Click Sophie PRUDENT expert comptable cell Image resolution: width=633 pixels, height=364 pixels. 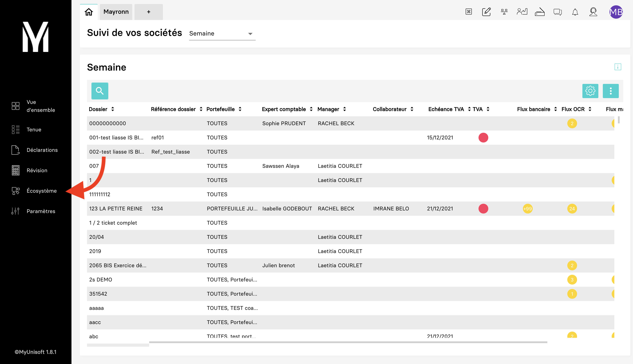tap(284, 123)
